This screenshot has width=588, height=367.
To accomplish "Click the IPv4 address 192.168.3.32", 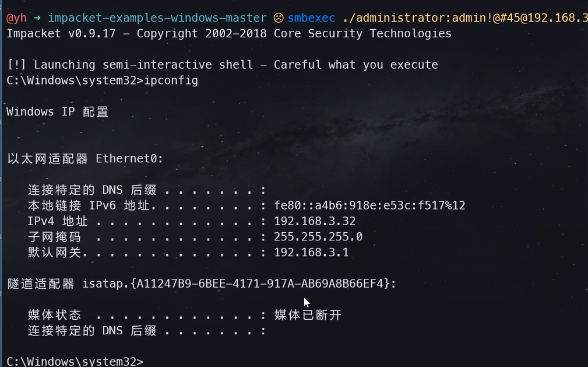I will coord(315,221).
